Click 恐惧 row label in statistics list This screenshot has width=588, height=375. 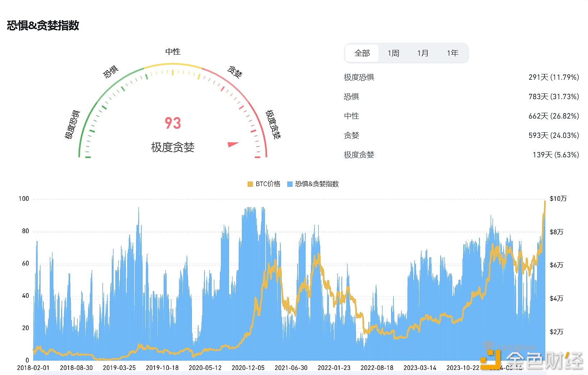click(x=351, y=97)
